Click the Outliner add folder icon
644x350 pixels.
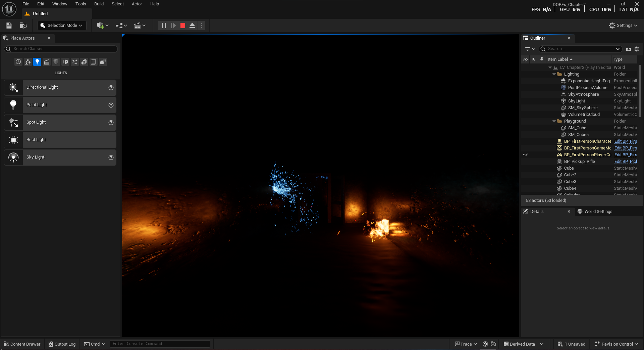point(628,49)
